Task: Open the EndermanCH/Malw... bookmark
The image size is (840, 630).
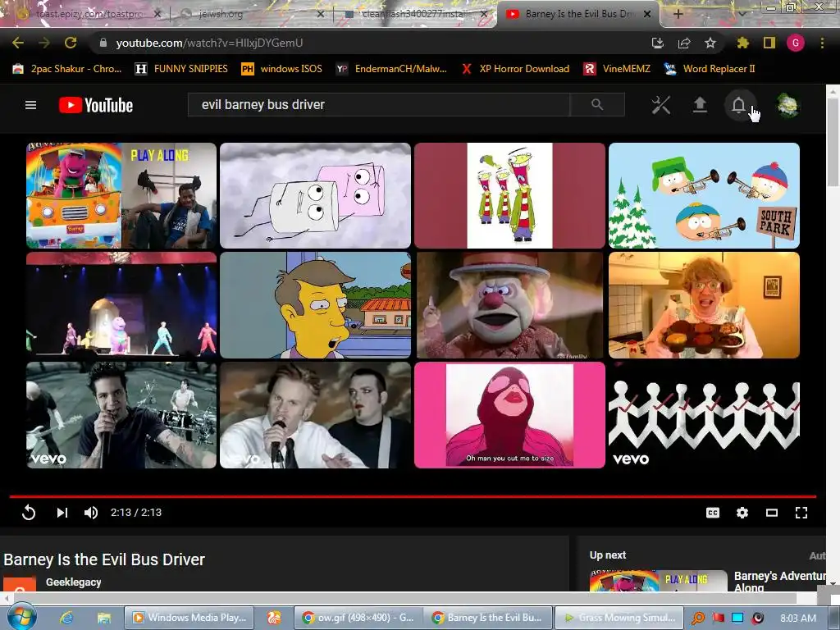Action: click(x=391, y=69)
